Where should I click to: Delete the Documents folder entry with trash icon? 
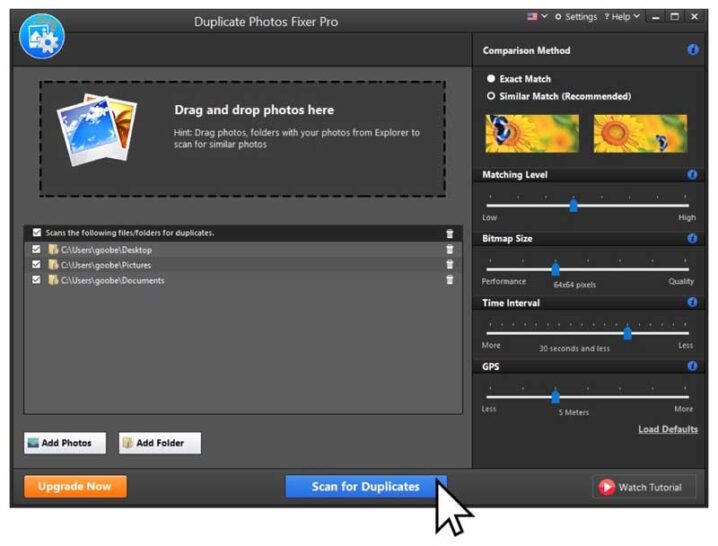[450, 280]
